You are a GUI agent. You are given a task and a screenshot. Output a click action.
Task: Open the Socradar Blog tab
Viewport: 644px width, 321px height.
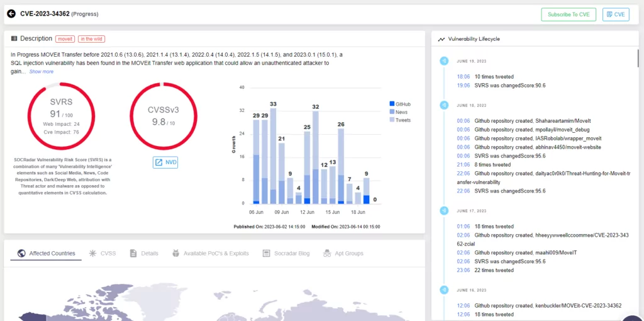[x=286, y=253]
